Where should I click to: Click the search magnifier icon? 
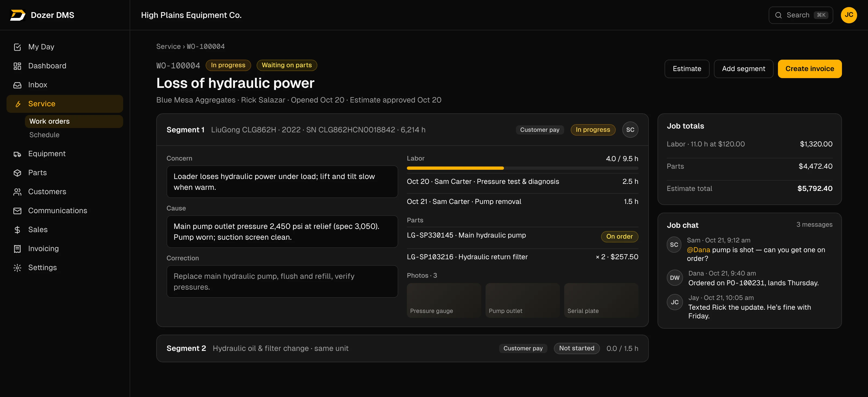point(778,15)
